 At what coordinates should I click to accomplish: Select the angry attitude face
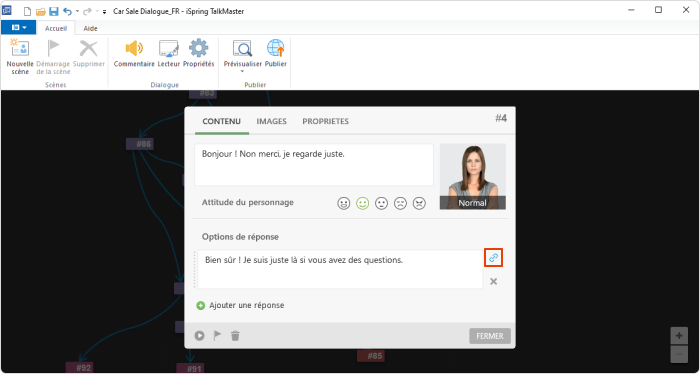coord(419,204)
